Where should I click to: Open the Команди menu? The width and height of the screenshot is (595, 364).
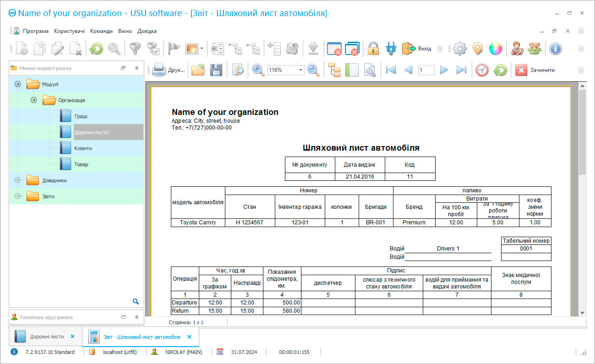click(x=101, y=31)
